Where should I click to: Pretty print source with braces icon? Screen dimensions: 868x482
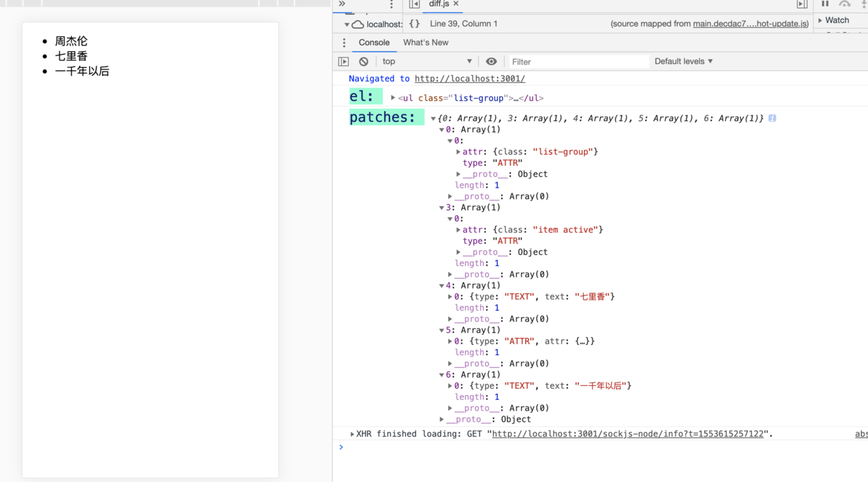tap(414, 24)
